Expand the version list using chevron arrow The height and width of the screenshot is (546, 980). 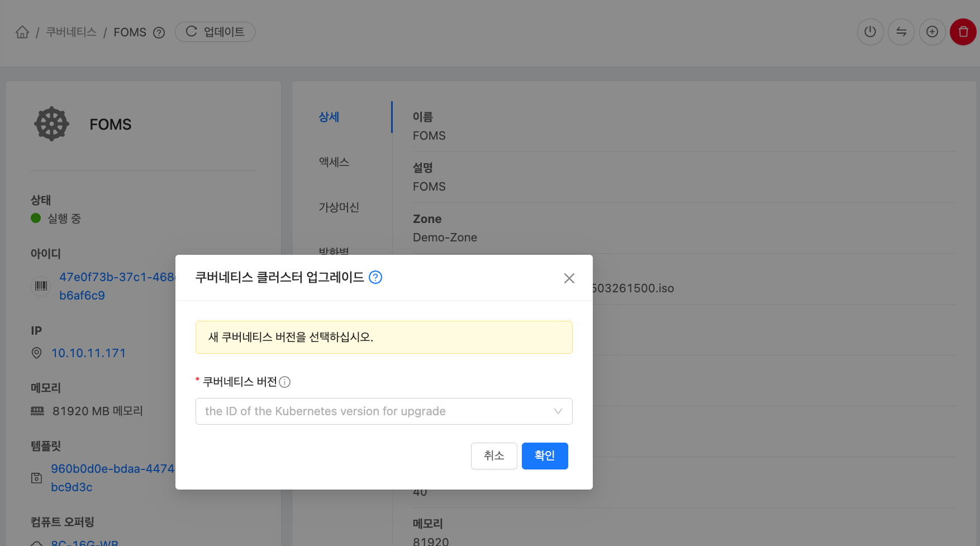558,411
